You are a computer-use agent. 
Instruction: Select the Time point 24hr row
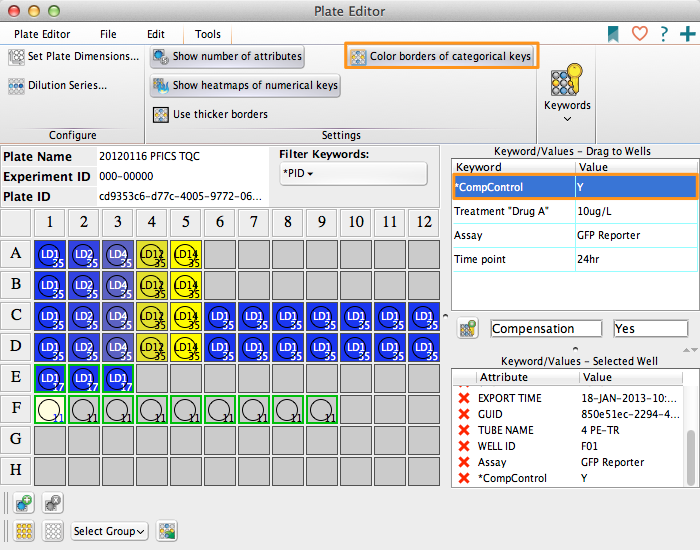point(575,259)
